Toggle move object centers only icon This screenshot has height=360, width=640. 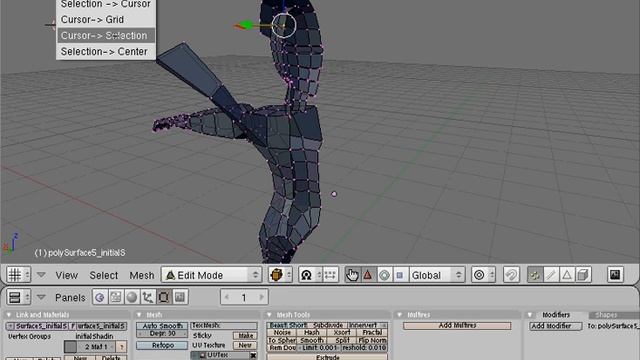tap(331, 275)
